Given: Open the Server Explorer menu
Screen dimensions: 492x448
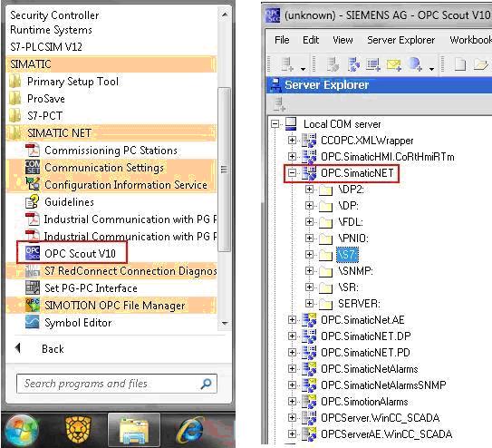Looking at the screenshot, I should click(x=401, y=40).
